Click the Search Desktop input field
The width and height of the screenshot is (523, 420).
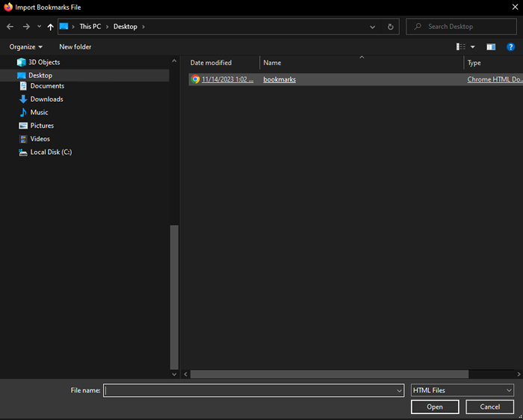pyautogui.click(x=459, y=27)
